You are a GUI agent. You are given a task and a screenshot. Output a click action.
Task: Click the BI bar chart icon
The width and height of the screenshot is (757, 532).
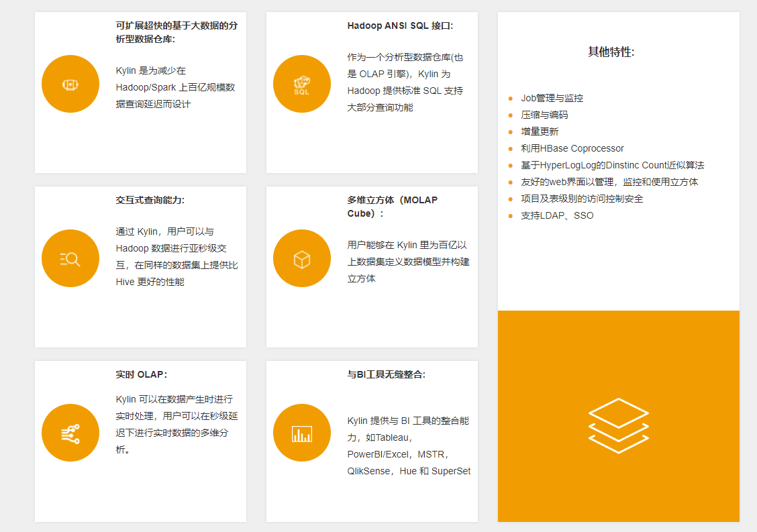tap(302, 433)
